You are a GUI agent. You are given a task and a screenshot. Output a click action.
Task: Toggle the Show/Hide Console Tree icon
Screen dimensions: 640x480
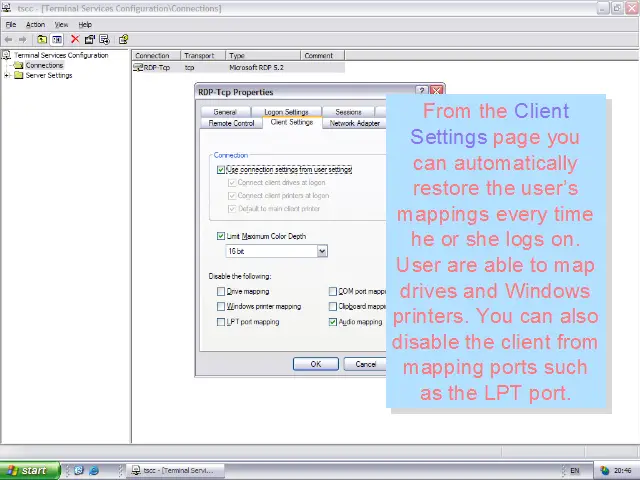pos(57,39)
